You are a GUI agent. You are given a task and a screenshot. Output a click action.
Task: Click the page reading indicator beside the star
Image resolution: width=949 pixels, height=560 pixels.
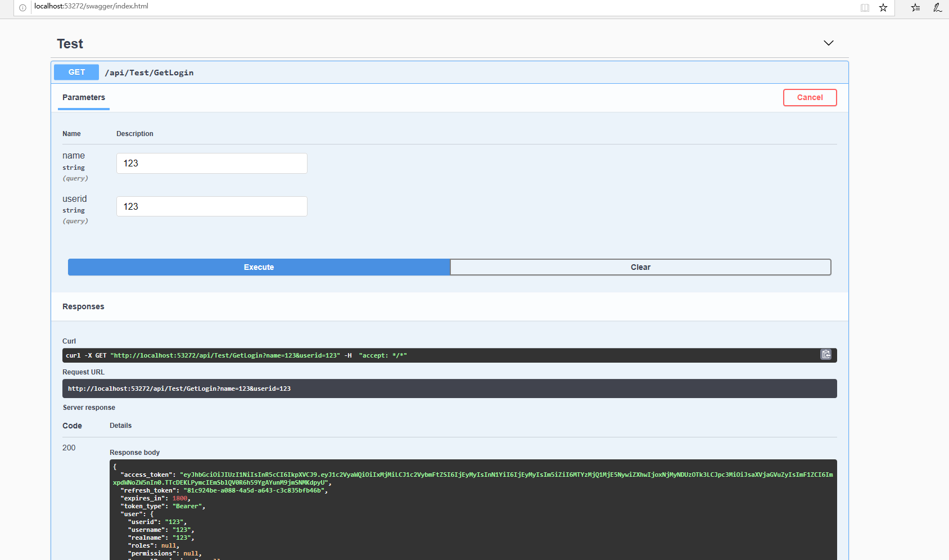(x=865, y=8)
